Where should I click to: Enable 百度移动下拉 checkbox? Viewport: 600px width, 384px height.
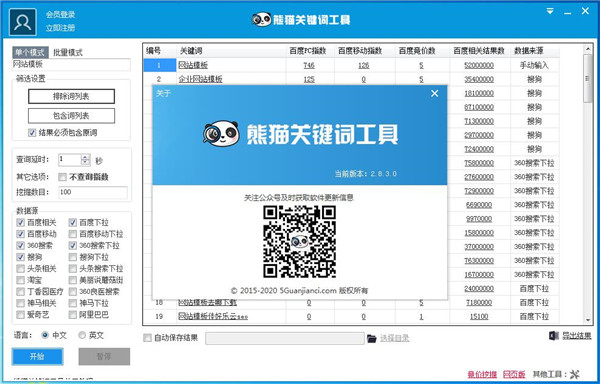click(x=73, y=234)
